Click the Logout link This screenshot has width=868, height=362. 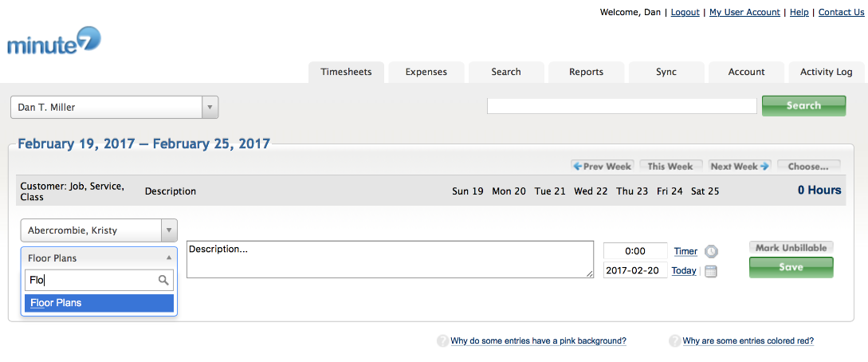pos(685,12)
